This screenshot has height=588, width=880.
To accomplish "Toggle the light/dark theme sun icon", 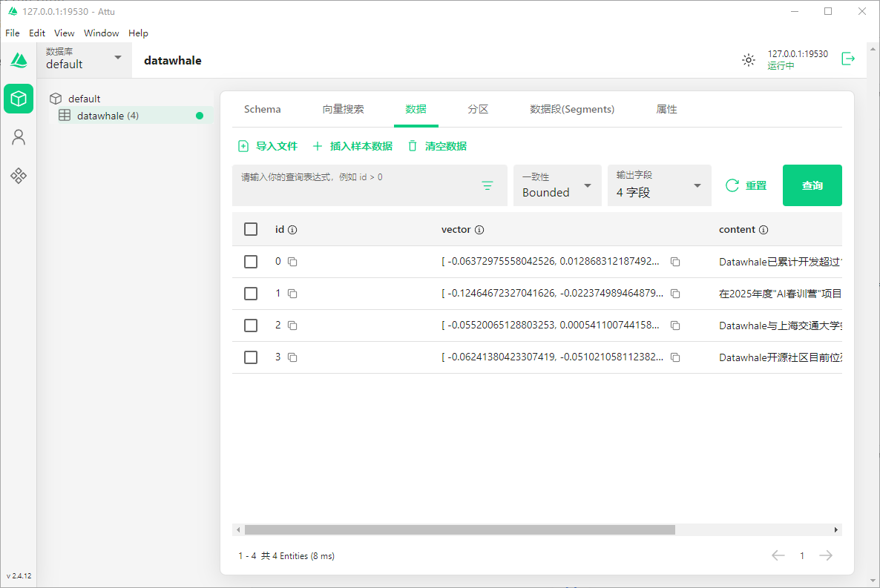I will point(749,60).
